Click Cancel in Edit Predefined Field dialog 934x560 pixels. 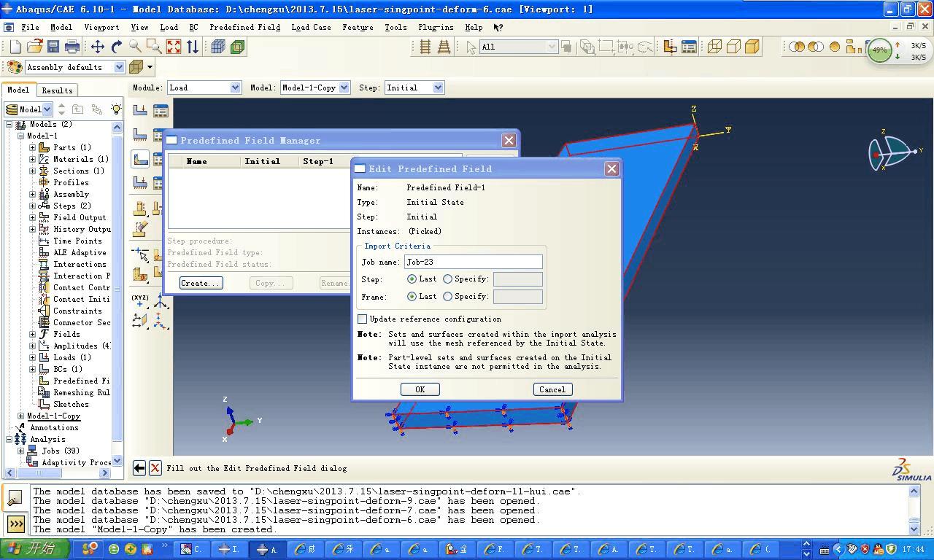pyautogui.click(x=552, y=389)
